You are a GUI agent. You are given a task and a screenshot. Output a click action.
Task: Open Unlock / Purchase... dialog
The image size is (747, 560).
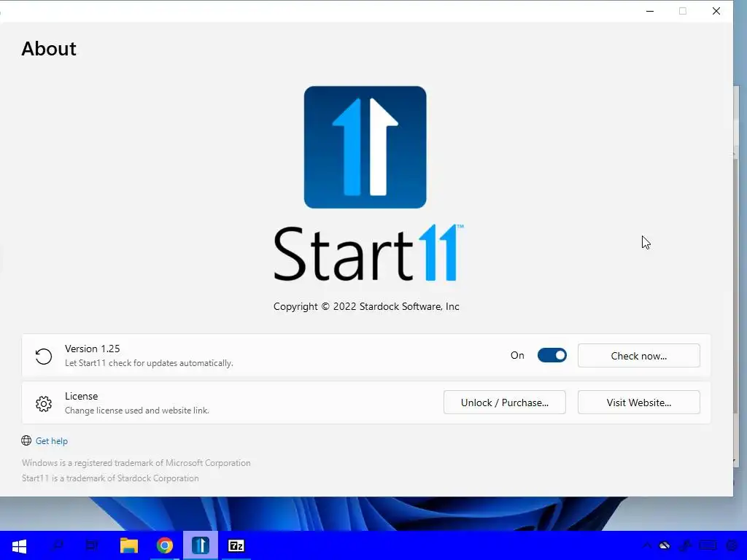click(x=505, y=402)
